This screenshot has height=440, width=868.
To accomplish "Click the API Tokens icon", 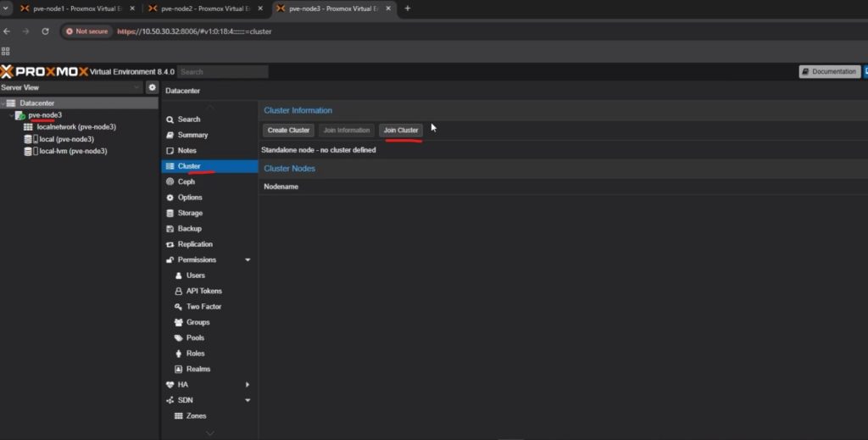I will point(178,291).
